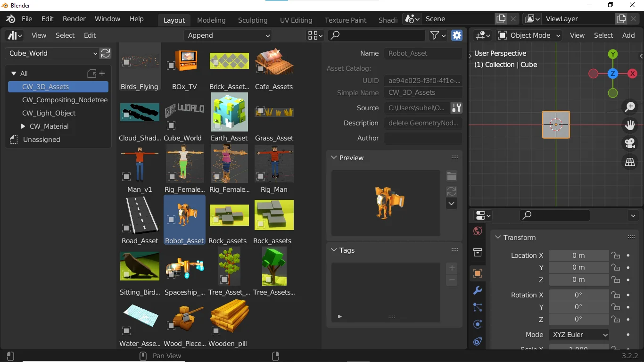Refresh the Cube_World asset library

tap(105, 53)
